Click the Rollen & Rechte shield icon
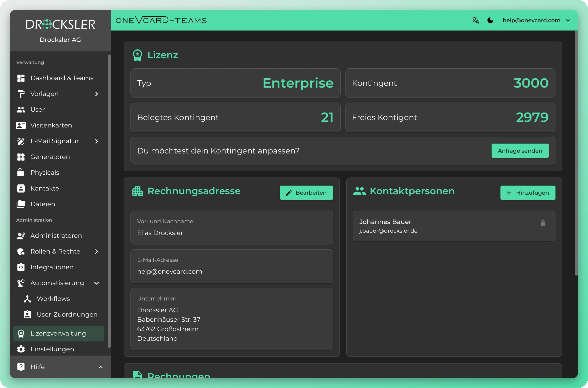588x388 pixels. 21,251
